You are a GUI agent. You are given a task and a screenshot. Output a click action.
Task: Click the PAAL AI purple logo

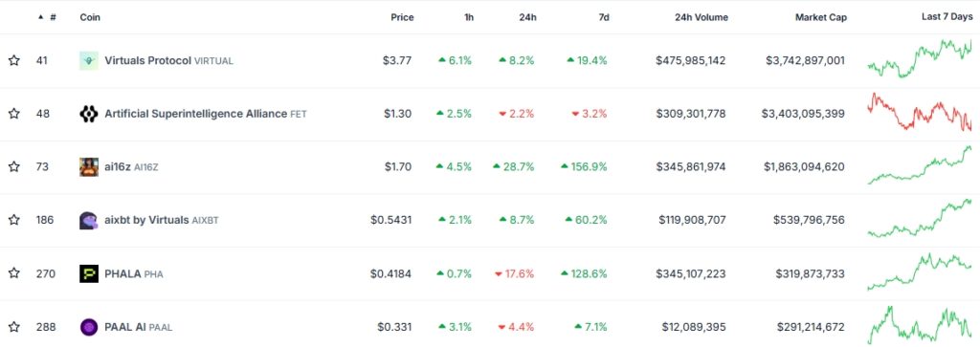(89, 327)
